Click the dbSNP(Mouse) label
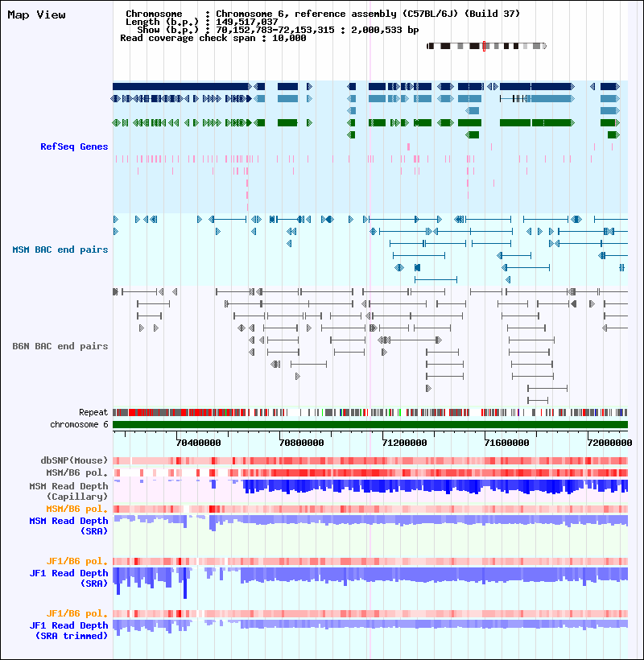This screenshot has height=660, width=644. coord(74,460)
